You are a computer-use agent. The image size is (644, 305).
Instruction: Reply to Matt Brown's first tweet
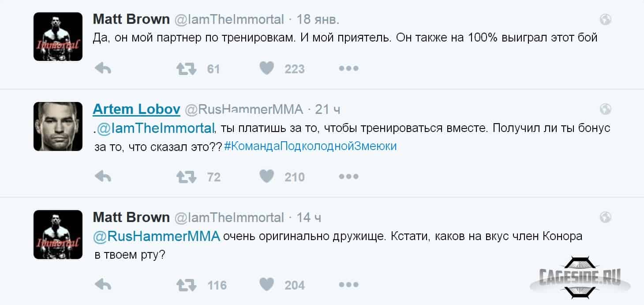point(103,68)
